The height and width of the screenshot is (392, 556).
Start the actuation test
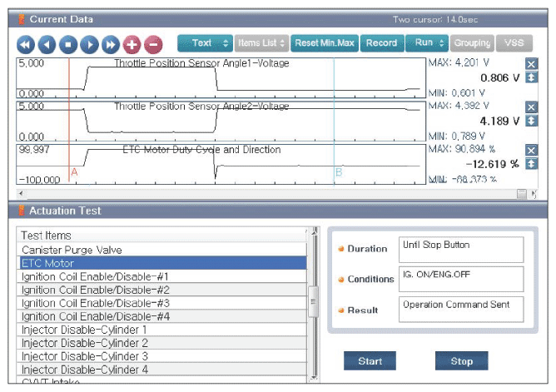pyautogui.click(x=370, y=361)
